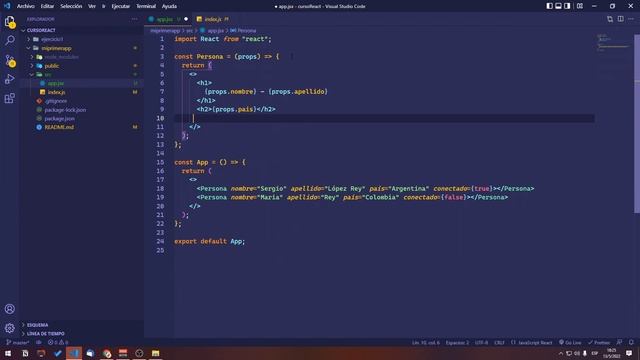Expand the node_modules folder
This screenshot has width=640, height=360.
pos(82,57)
